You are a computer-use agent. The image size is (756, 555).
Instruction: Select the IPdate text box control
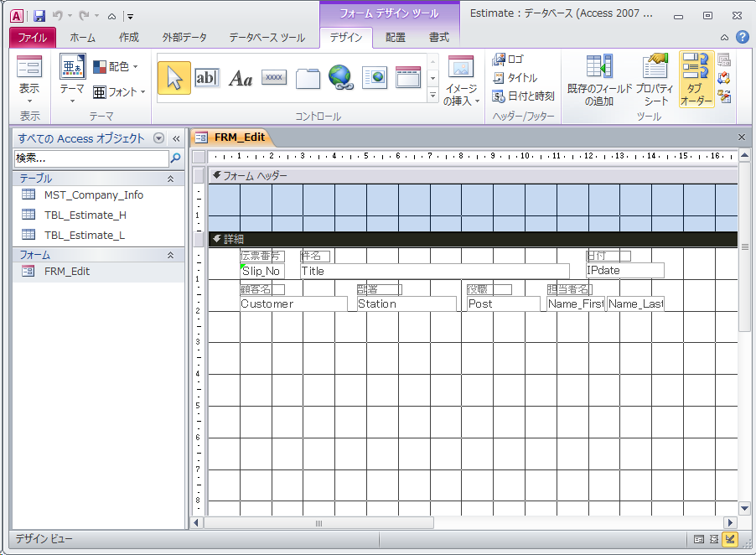click(x=625, y=271)
